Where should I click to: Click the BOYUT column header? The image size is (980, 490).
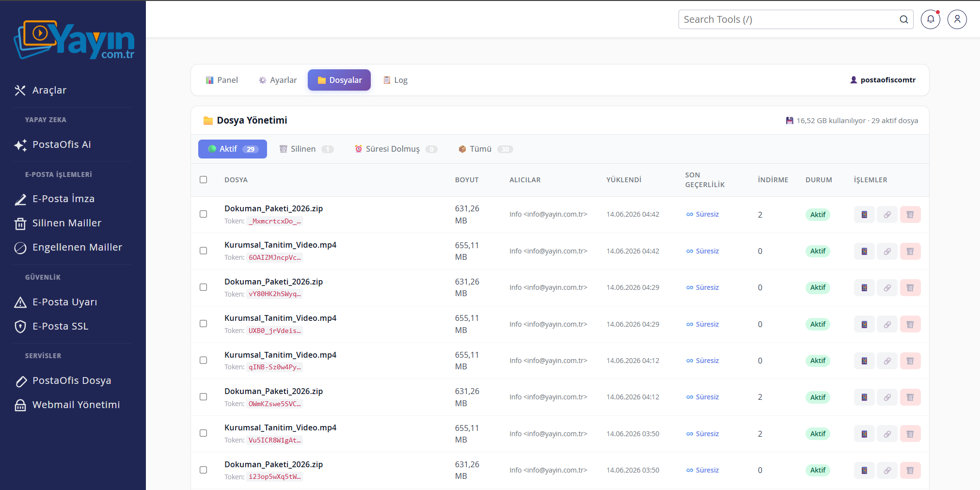pos(467,180)
